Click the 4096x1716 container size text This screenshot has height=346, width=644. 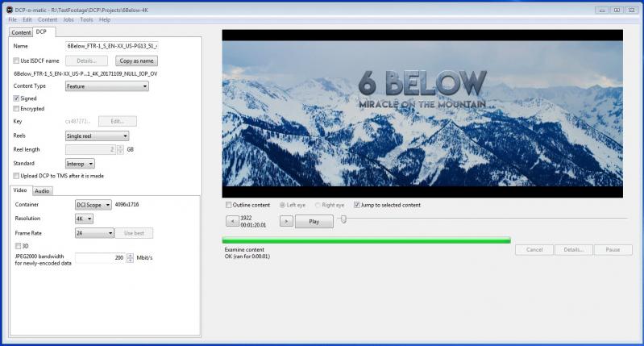tap(127, 204)
